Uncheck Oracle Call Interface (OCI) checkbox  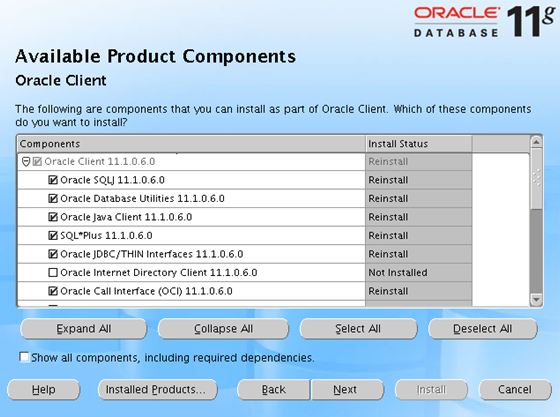pyautogui.click(x=52, y=291)
